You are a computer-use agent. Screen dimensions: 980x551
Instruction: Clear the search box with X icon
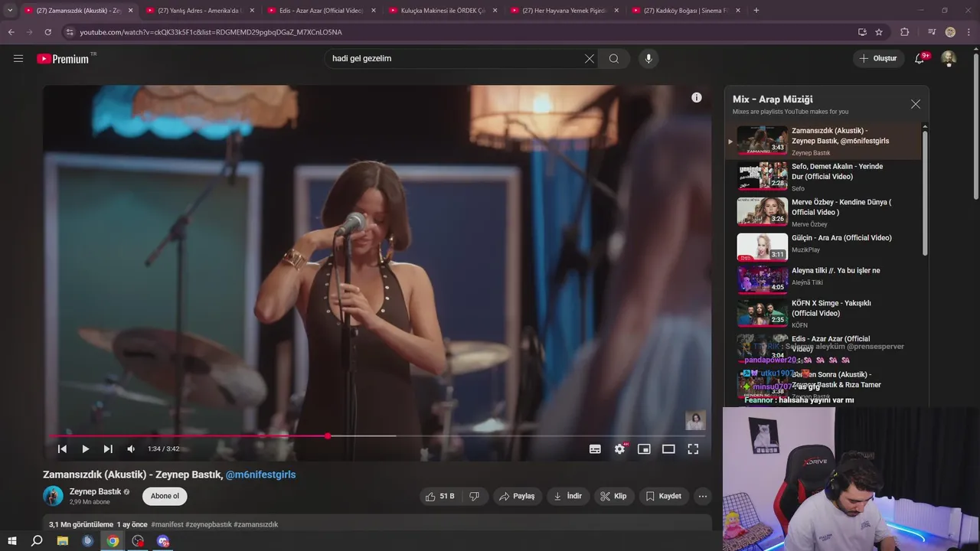coord(590,59)
